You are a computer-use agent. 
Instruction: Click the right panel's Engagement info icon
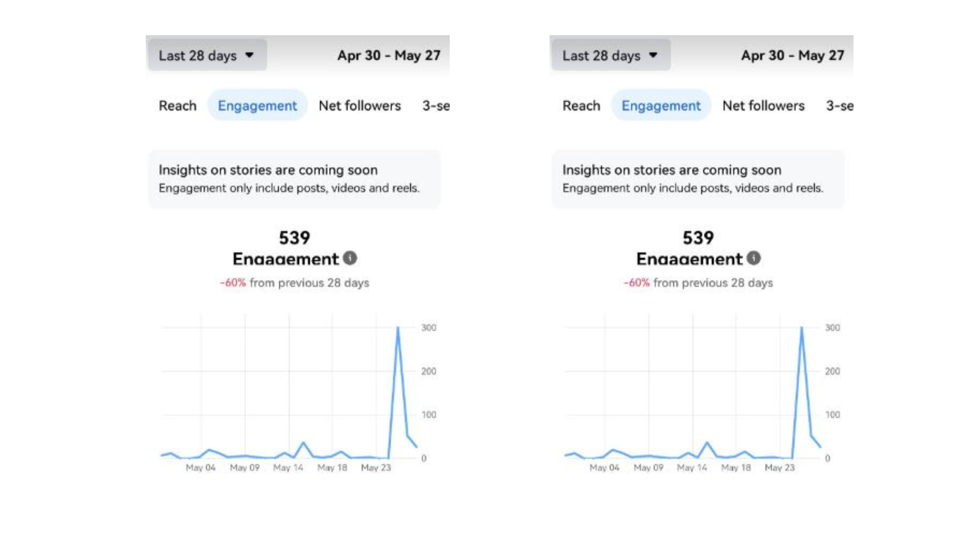coord(754,258)
